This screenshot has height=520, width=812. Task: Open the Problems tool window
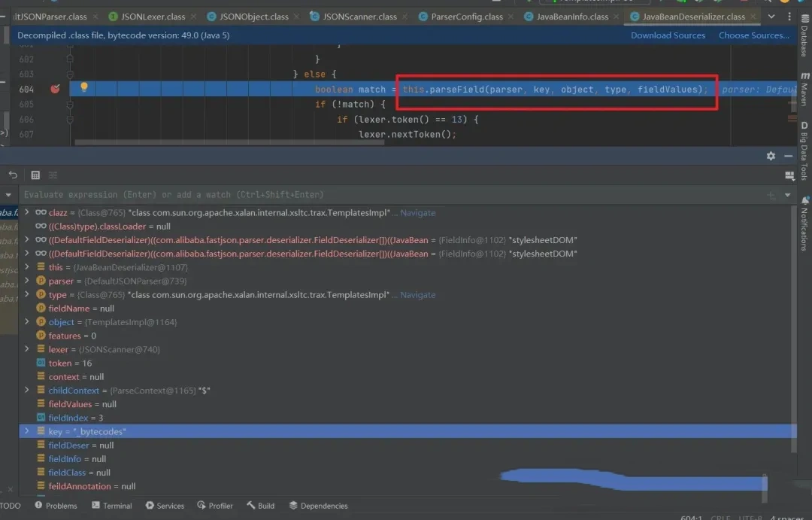(x=56, y=506)
